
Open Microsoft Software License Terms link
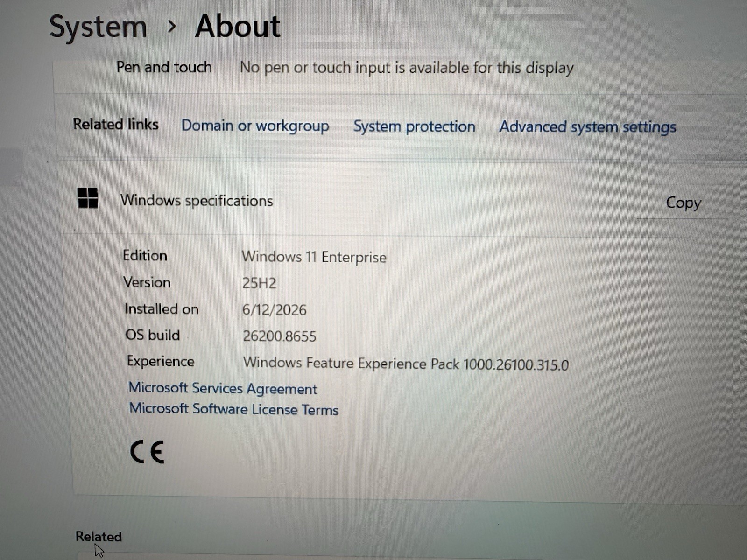tap(233, 409)
